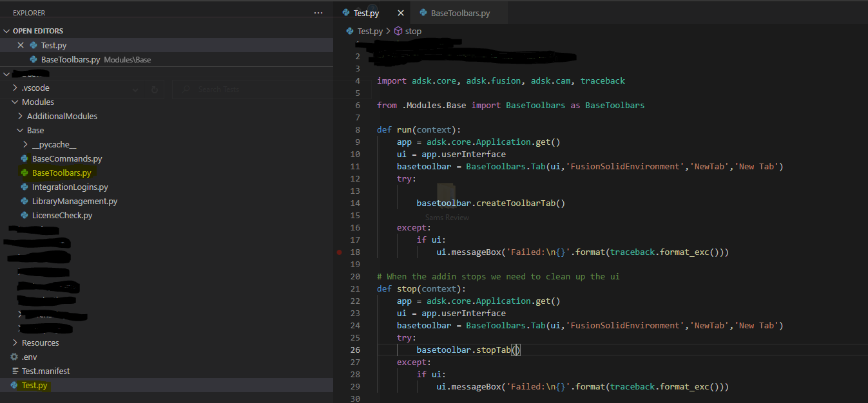
Task: Open the Explorer more actions ellipsis
Action: click(x=318, y=13)
